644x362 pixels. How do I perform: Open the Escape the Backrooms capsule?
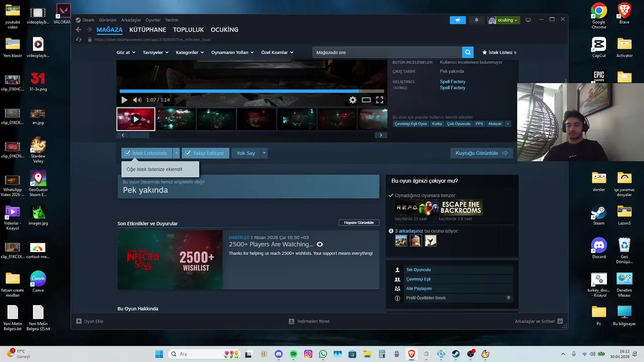pos(460,208)
